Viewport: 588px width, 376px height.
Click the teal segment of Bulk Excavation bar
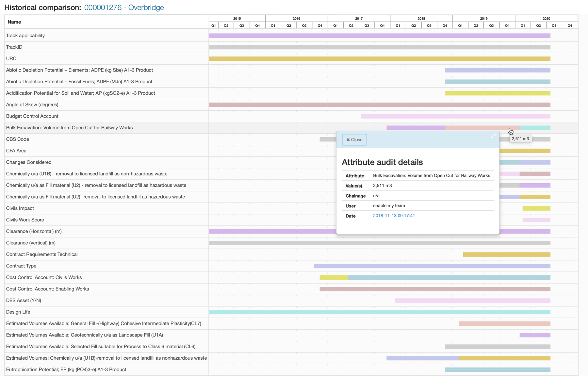(535, 128)
